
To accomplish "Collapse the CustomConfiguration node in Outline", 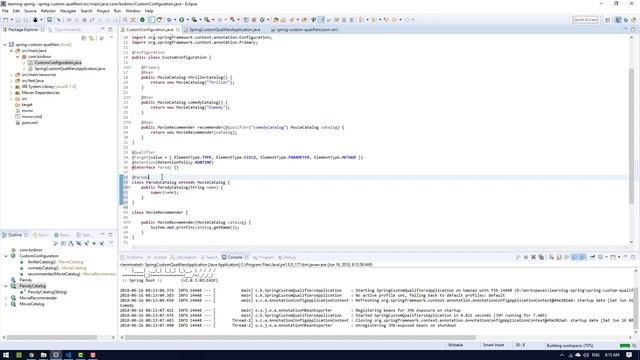I will 6,256.
